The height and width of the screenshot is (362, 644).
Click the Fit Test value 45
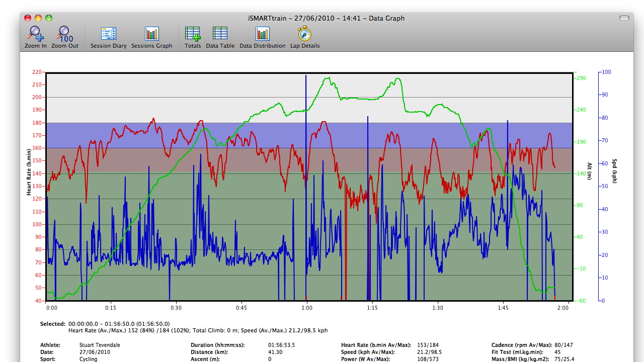click(557, 352)
